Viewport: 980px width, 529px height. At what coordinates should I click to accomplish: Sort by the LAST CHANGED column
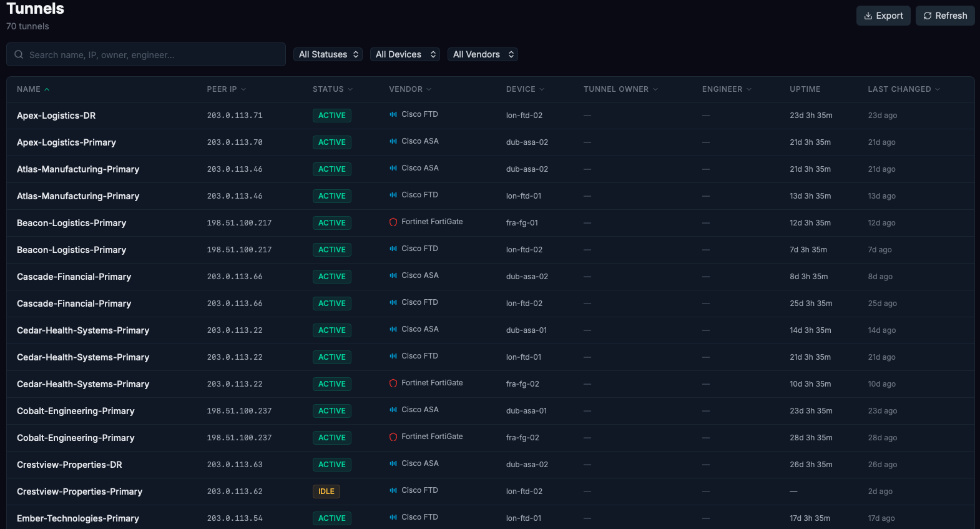904,89
